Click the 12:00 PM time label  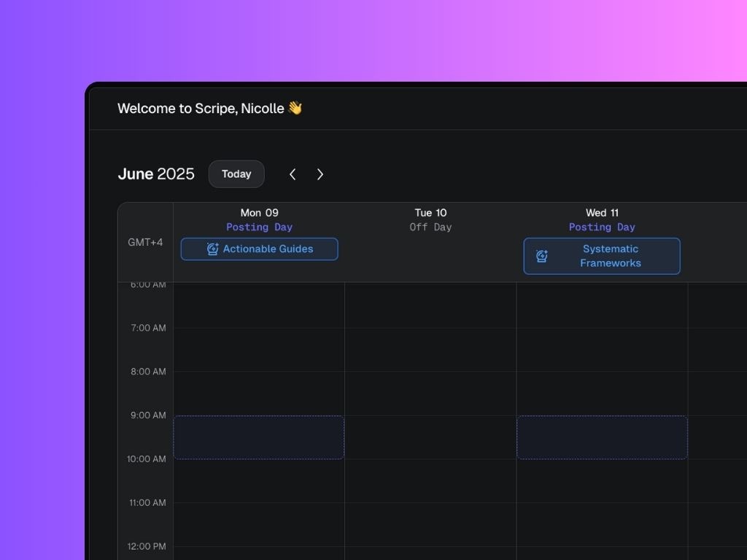click(x=147, y=547)
